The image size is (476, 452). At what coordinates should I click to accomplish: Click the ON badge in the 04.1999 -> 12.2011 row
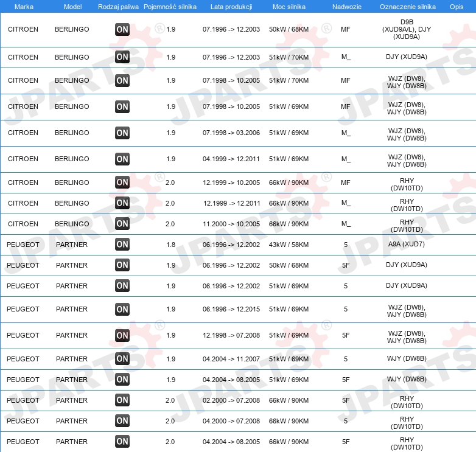pos(122,159)
